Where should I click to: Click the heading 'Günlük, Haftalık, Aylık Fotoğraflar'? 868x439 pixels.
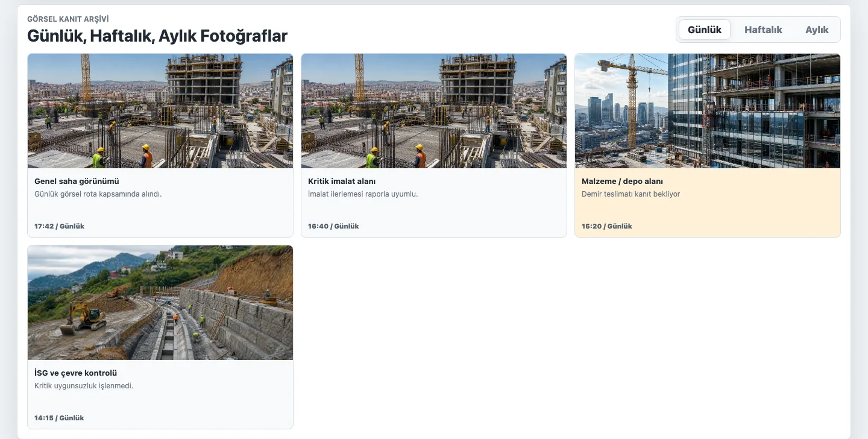[x=157, y=36]
